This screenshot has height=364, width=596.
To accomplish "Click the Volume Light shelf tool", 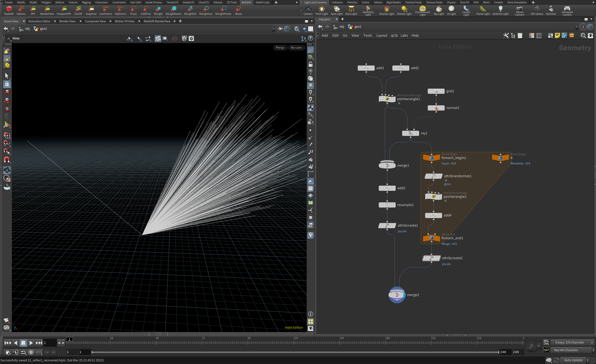I will coord(386,11).
